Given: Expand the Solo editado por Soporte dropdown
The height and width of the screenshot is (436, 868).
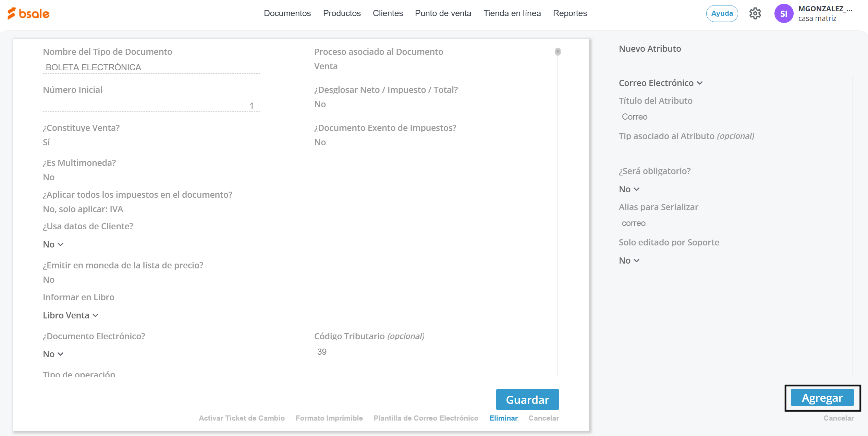Looking at the screenshot, I should [629, 261].
